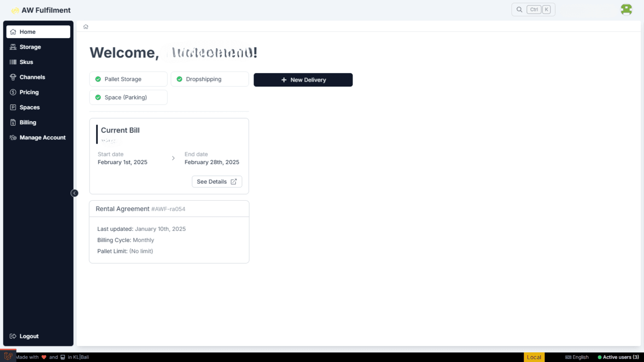The width and height of the screenshot is (644, 362).
Task: Click the Laravel debug logo in footer
Action: coord(8,356)
